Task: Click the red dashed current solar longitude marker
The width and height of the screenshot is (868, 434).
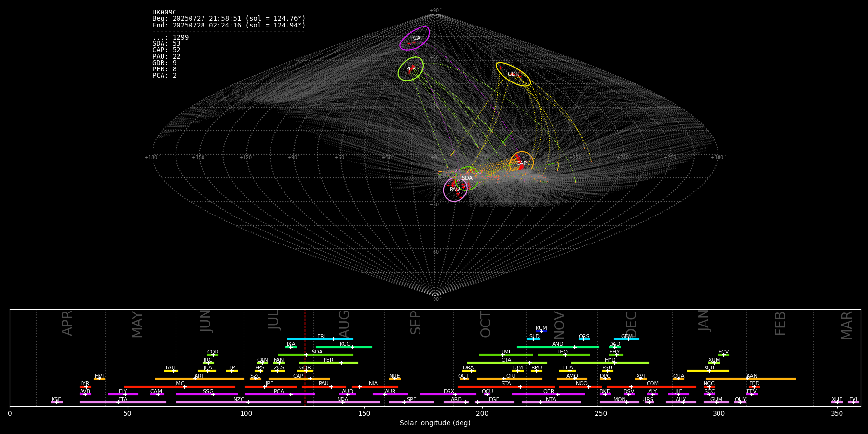Action: tap(305, 357)
